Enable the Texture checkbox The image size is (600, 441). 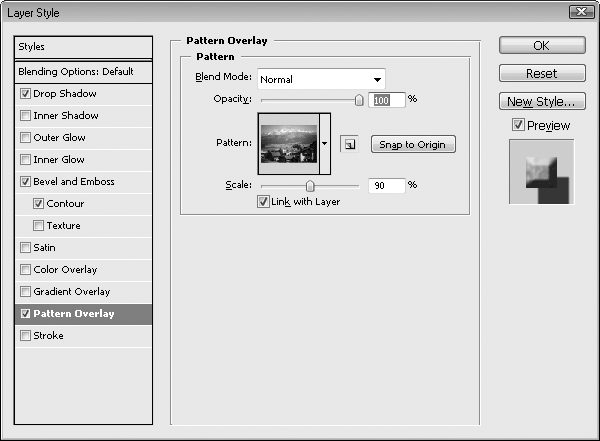point(38,225)
